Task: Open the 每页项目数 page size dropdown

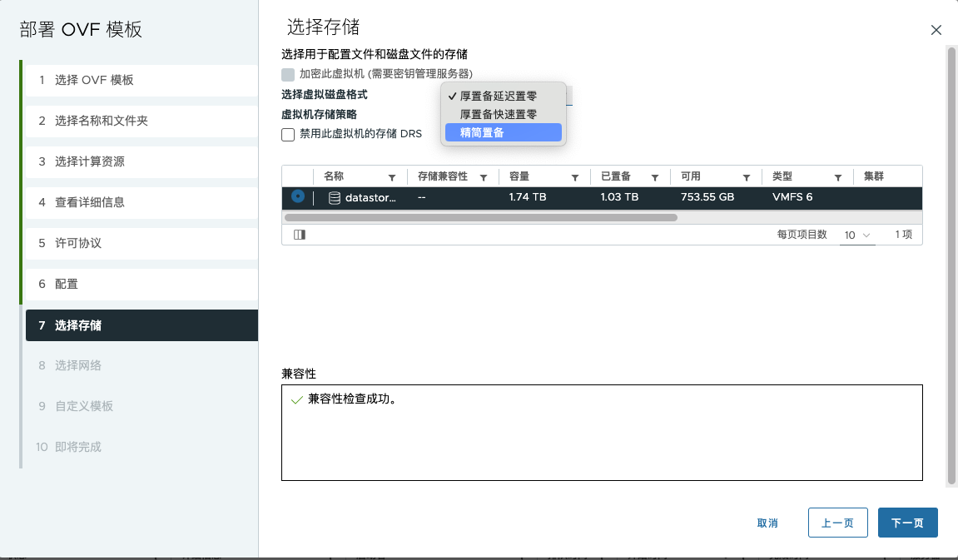Action: coord(857,235)
